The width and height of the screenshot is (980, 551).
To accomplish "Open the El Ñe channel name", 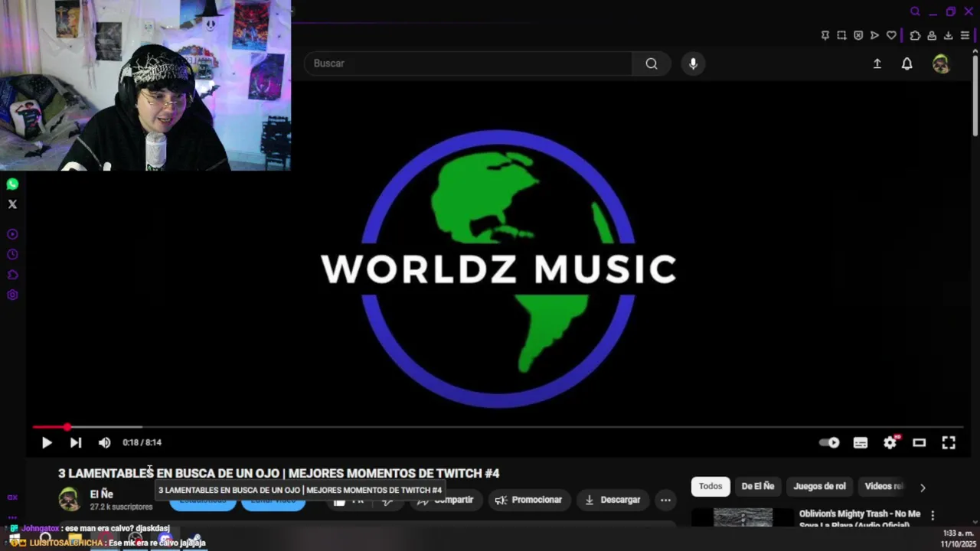I will click(x=102, y=494).
